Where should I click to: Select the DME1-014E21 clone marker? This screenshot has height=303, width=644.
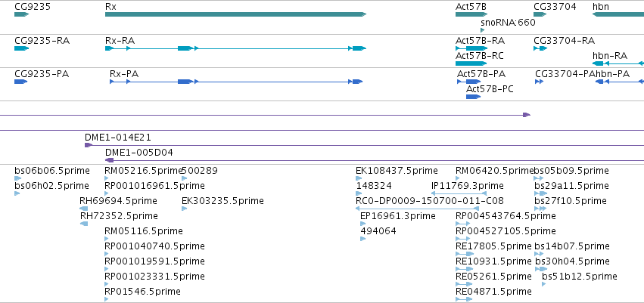coord(89,145)
